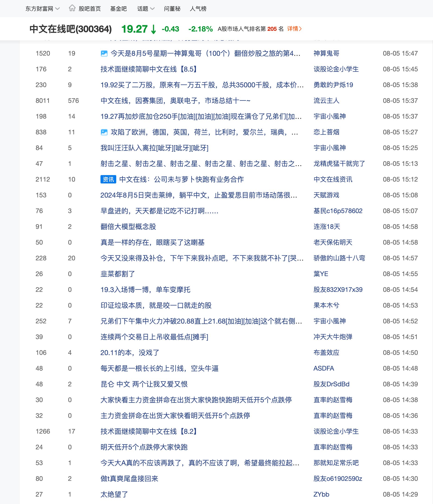This screenshot has height=504, width=433.
Task: Open post 印证垃圾本质
Action: coord(156,306)
